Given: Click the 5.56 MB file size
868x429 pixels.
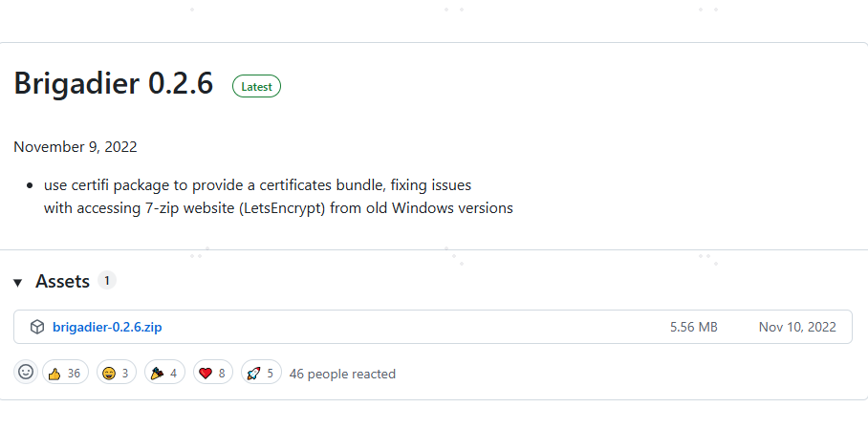Looking at the screenshot, I should point(693,327).
